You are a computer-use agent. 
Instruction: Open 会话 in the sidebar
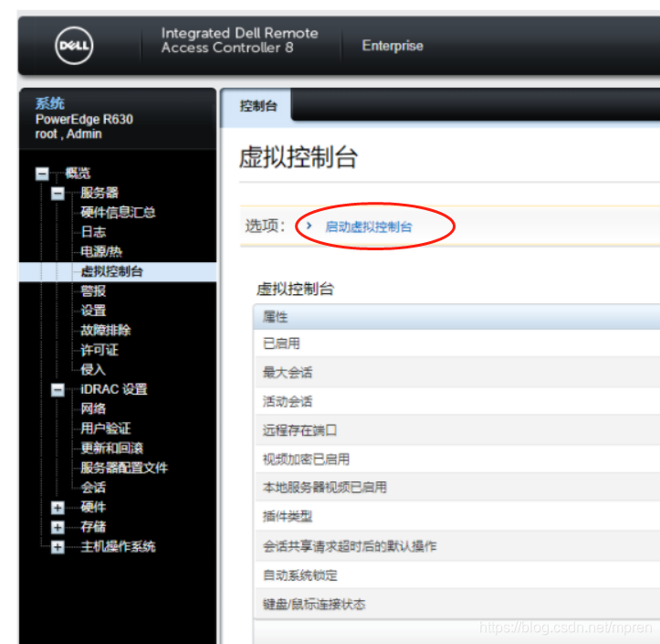pyautogui.click(x=93, y=488)
